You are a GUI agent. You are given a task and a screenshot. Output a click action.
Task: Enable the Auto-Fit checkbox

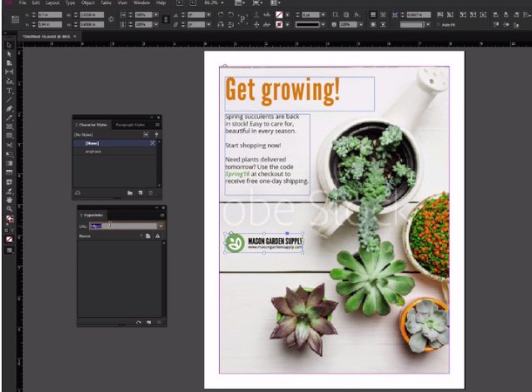tap(439, 25)
